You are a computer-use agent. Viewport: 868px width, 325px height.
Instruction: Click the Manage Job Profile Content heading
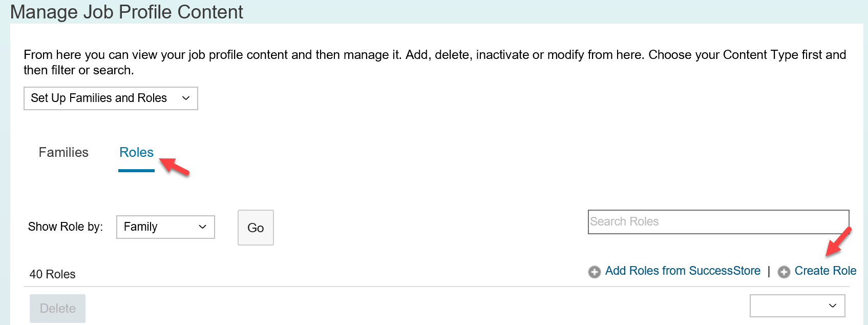coord(127,12)
